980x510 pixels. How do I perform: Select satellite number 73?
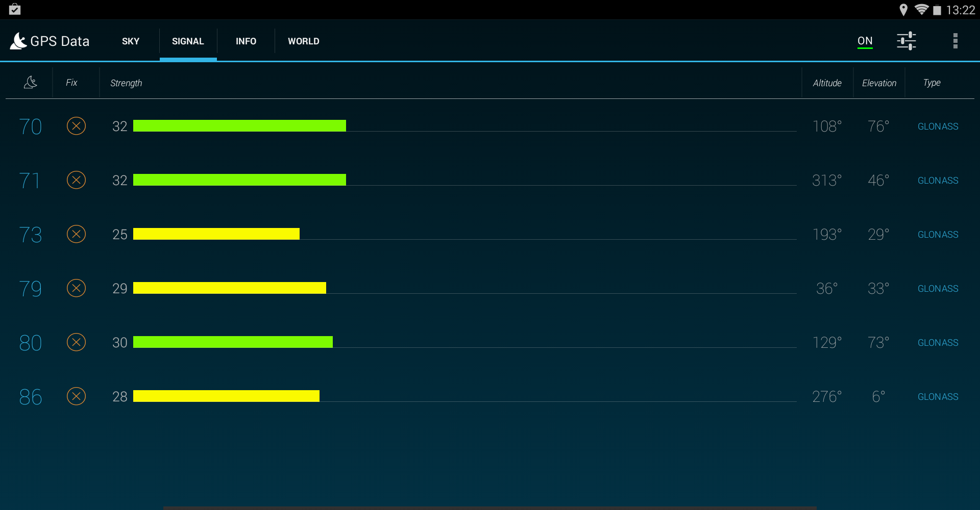point(30,235)
